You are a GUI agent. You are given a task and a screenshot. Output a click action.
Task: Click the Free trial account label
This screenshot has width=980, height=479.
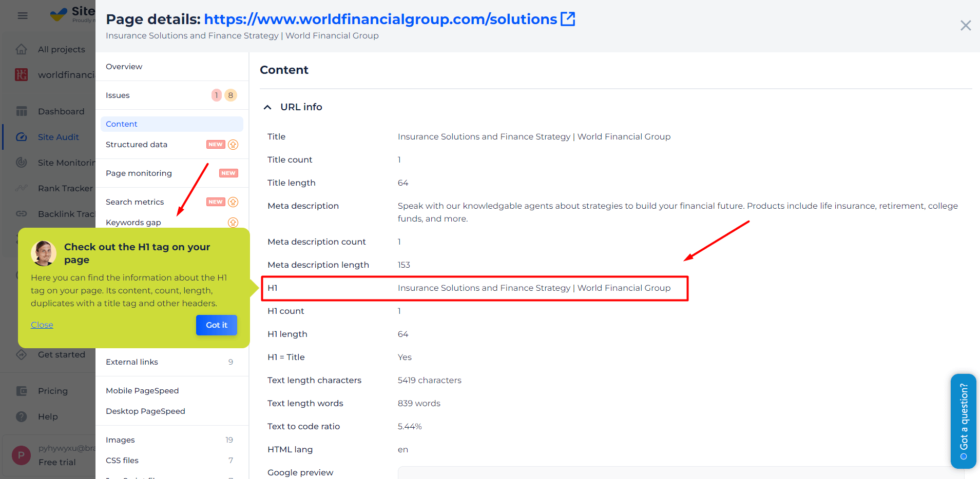[57, 462]
